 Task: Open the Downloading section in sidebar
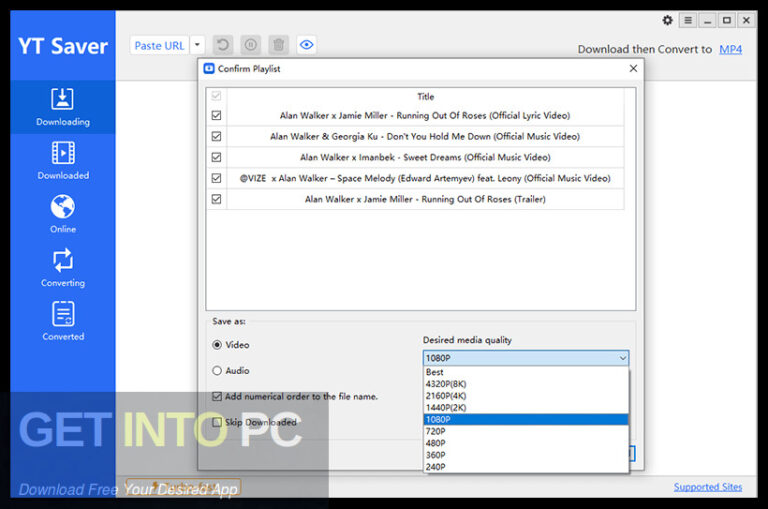tap(63, 107)
